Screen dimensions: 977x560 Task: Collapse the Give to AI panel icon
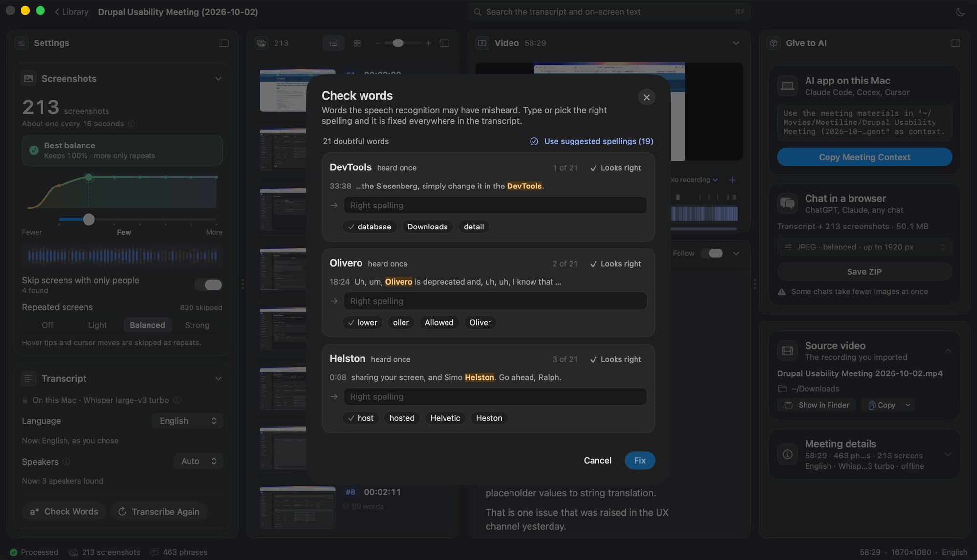955,43
